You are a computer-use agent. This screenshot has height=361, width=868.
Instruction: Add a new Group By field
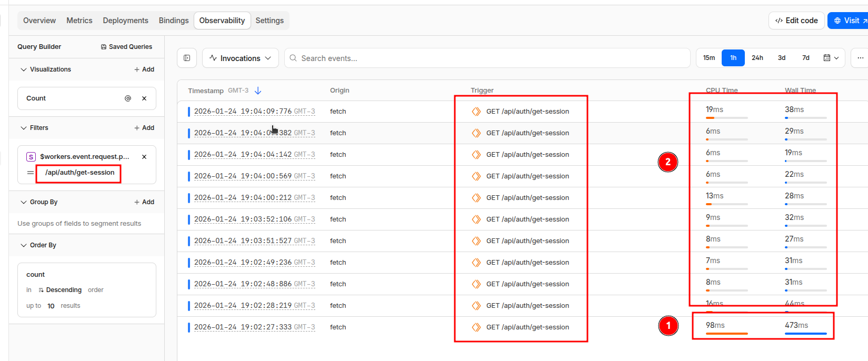click(144, 202)
